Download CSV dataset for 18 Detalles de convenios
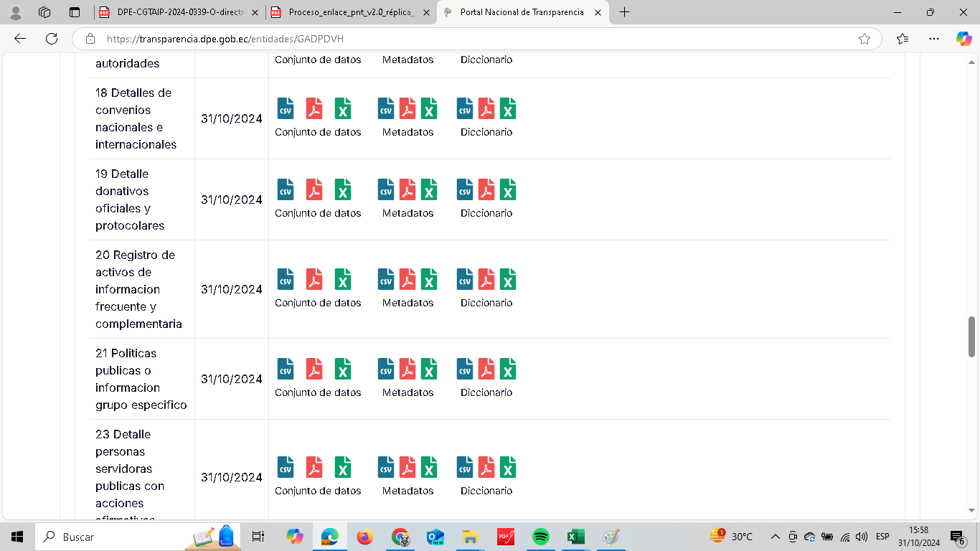 click(x=286, y=108)
